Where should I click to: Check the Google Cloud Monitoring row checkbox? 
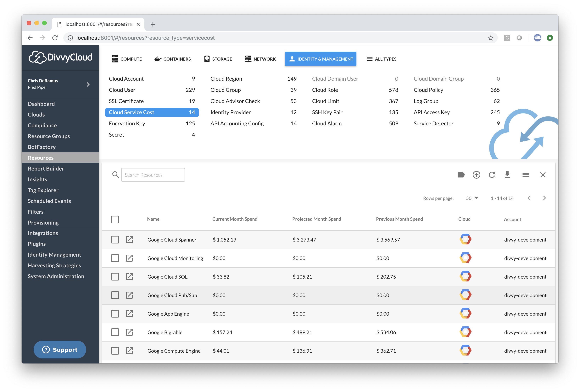point(115,258)
